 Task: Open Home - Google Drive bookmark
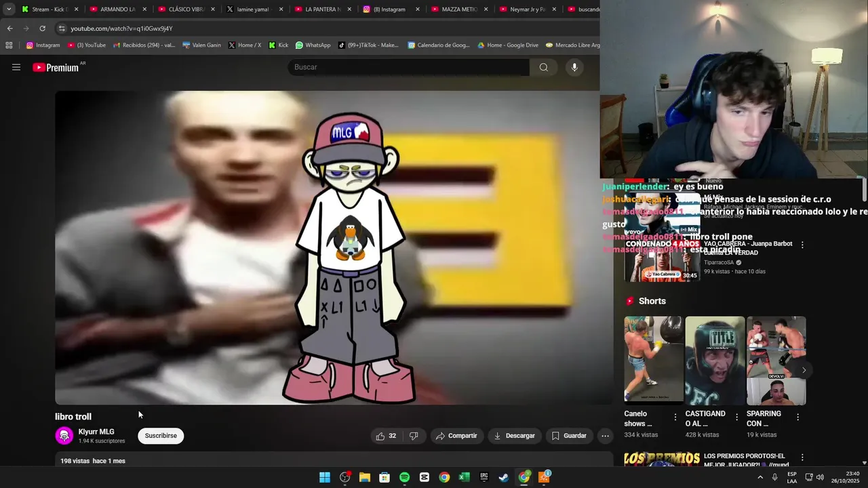point(508,45)
